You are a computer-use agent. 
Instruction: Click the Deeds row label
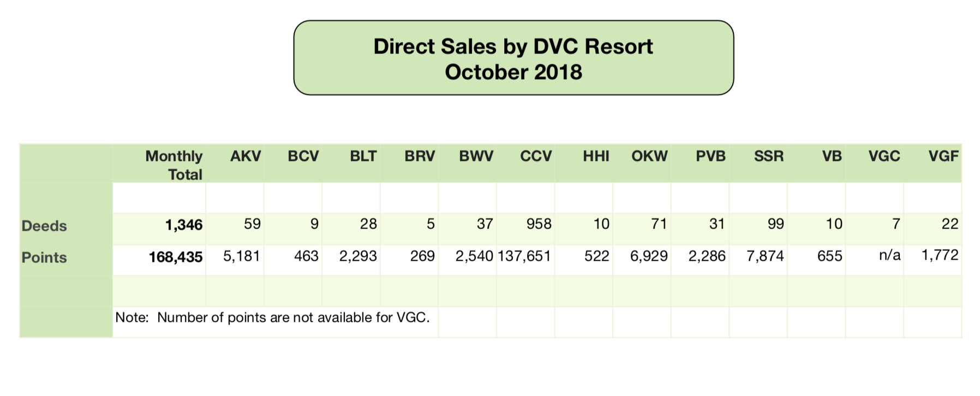(x=44, y=226)
